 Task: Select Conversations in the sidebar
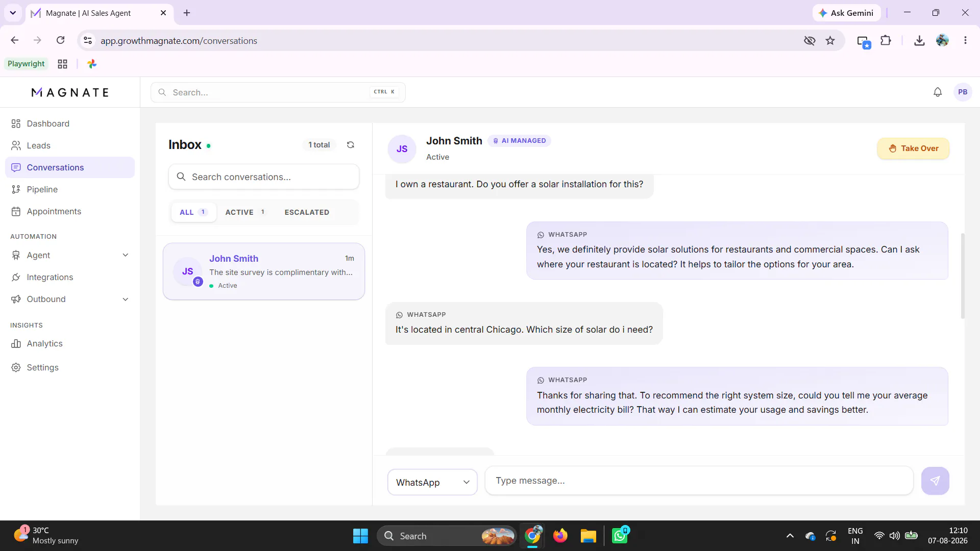(x=70, y=167)
